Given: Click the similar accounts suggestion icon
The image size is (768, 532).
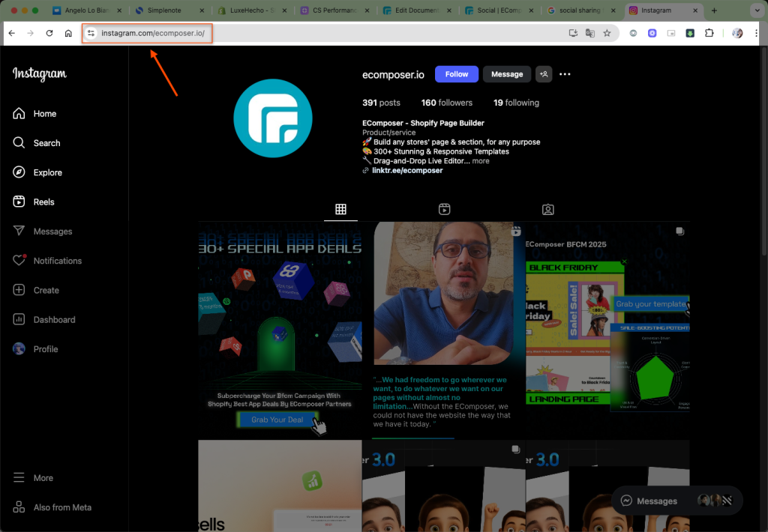Looking at the screenshot, I should pyautogui.click(x=544, y=74).
